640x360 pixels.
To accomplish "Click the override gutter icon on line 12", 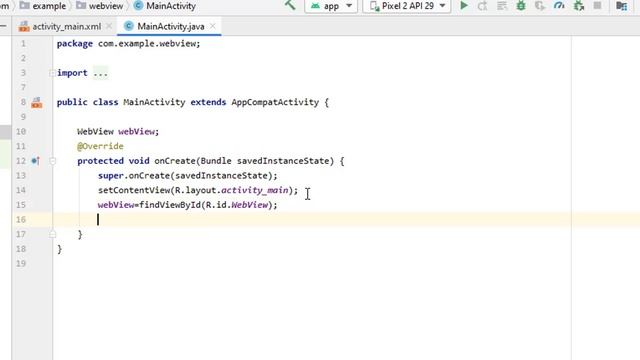I will coord(36,161).
